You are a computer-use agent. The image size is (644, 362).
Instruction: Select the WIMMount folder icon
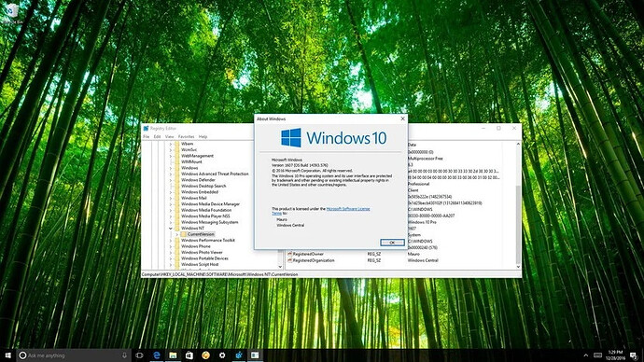177,161
